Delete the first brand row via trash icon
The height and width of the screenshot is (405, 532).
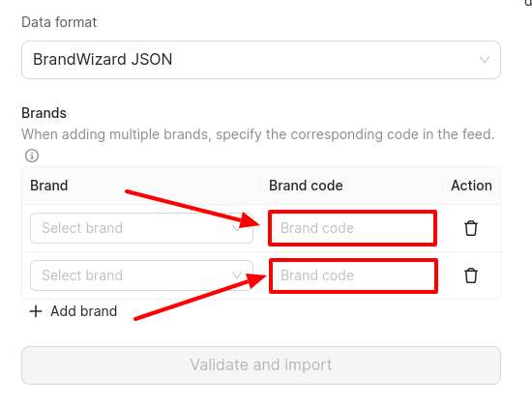(x=471, y=228)
